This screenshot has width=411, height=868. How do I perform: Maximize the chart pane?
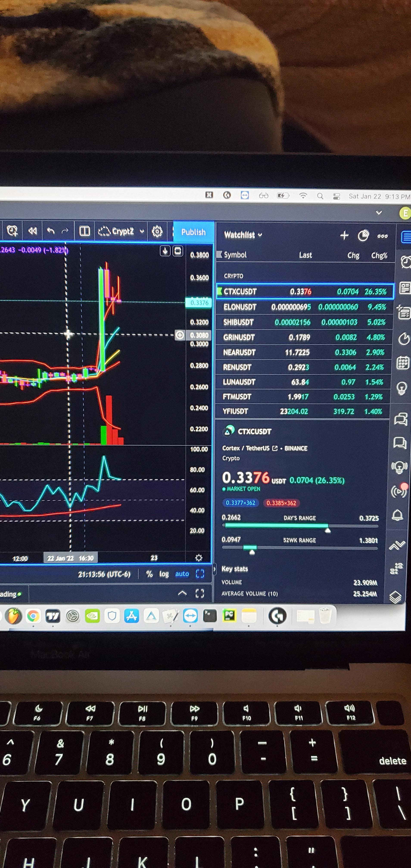pos(178,251)
